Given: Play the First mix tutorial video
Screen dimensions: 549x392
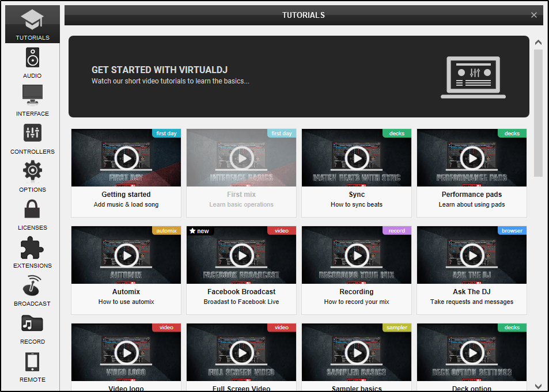Looking at the screenshot, I should [241, 158].
